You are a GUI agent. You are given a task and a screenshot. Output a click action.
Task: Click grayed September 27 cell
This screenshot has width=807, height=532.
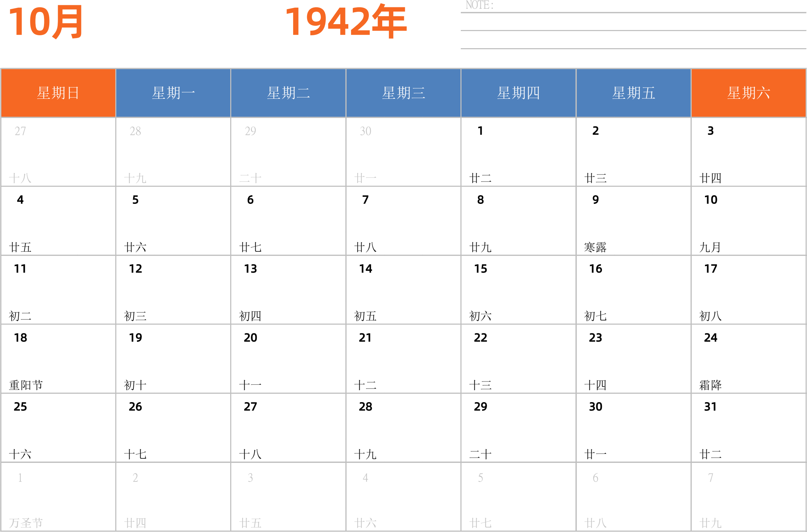click(x=58, y=152)
